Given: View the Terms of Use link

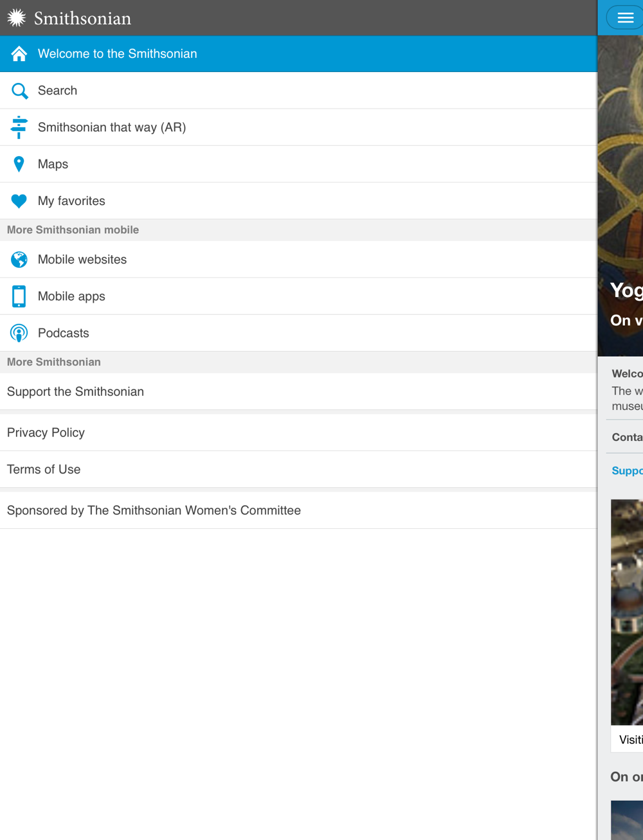Looking at the screenshot, I should 44,469.
